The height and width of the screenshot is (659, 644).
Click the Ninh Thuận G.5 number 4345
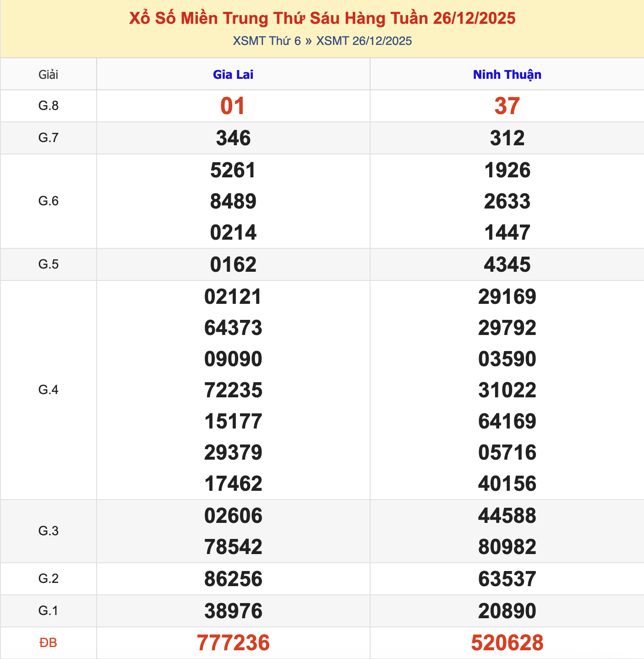(x=507, y=264)
